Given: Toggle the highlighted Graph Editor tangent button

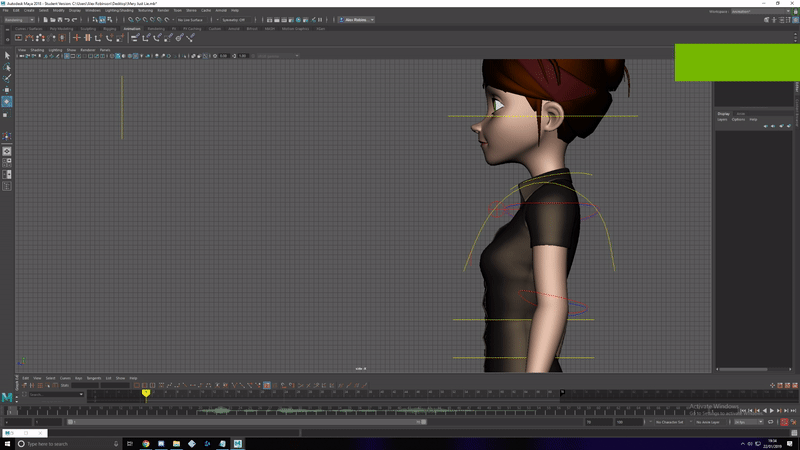Looking at the screenshot, I should point(267,385).
